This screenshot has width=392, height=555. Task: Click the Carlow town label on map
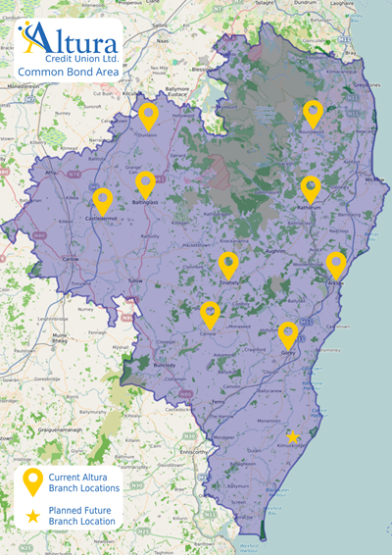71,259
